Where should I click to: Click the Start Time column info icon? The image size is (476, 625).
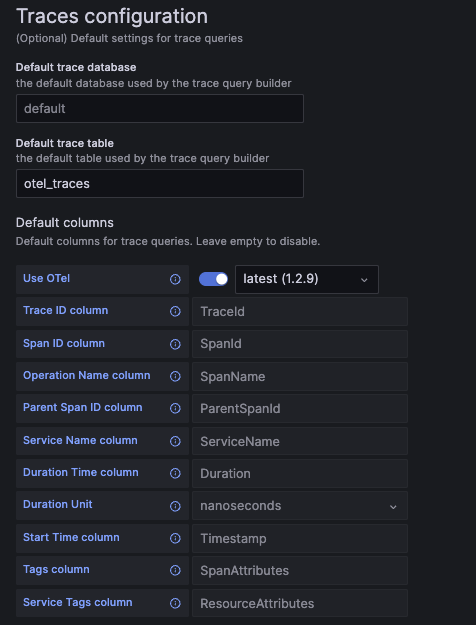coord(175,538)
